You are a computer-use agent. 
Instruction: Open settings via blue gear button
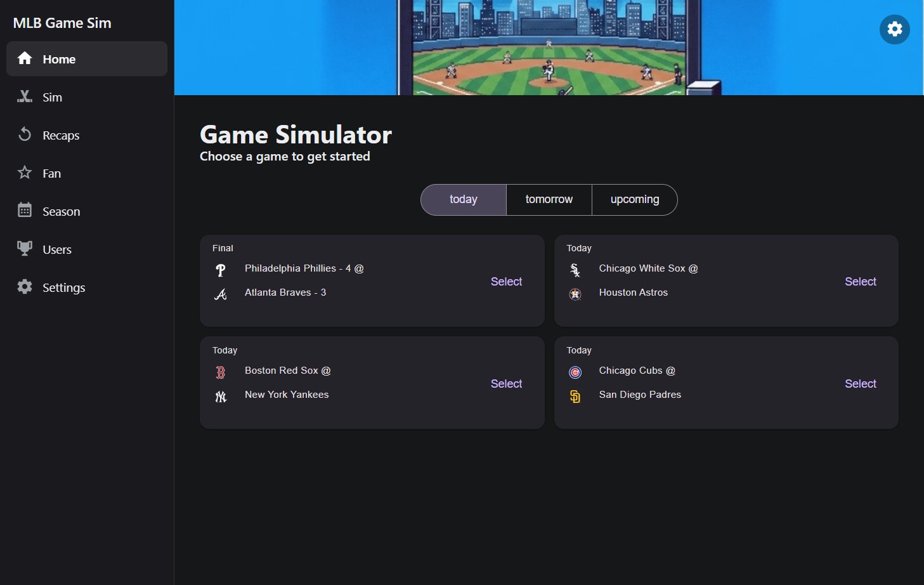click(x=894, y=29)
